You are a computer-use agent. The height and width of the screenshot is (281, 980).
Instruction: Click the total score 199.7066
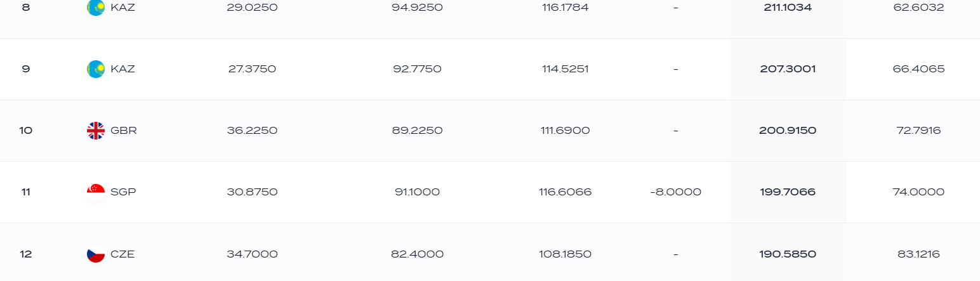(x=788, y=192)
